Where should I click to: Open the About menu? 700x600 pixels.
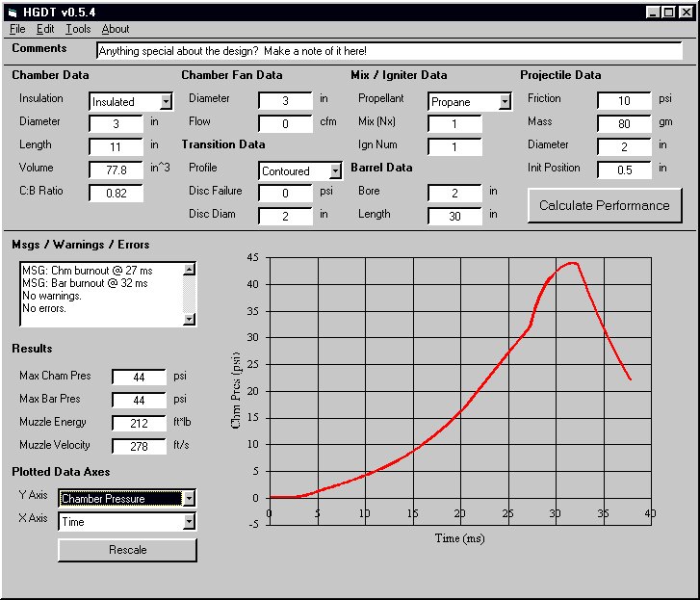(116, 29)
